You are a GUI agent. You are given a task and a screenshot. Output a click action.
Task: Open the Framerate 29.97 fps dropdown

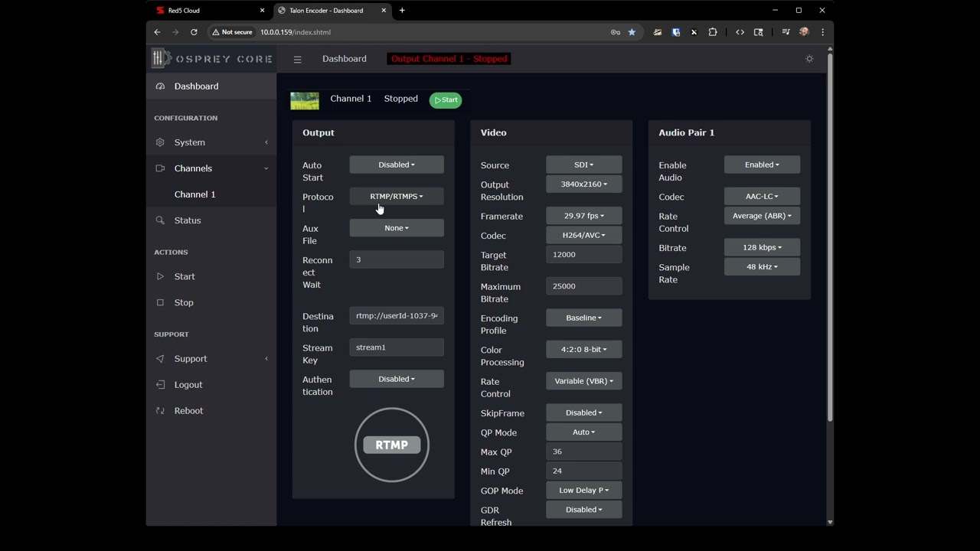pos(583,216)
